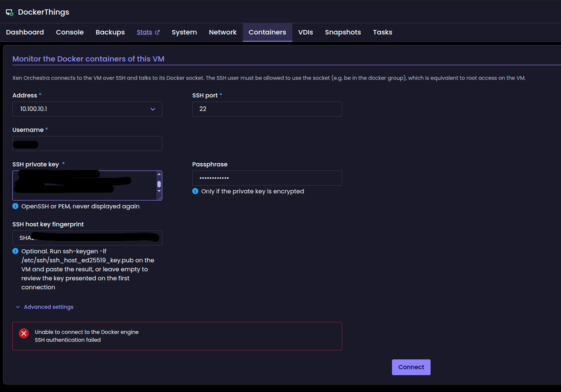Screen dimensions: 561x392
Task: Click private key scrollbar up arrow
Action: (x=159, y=174)
